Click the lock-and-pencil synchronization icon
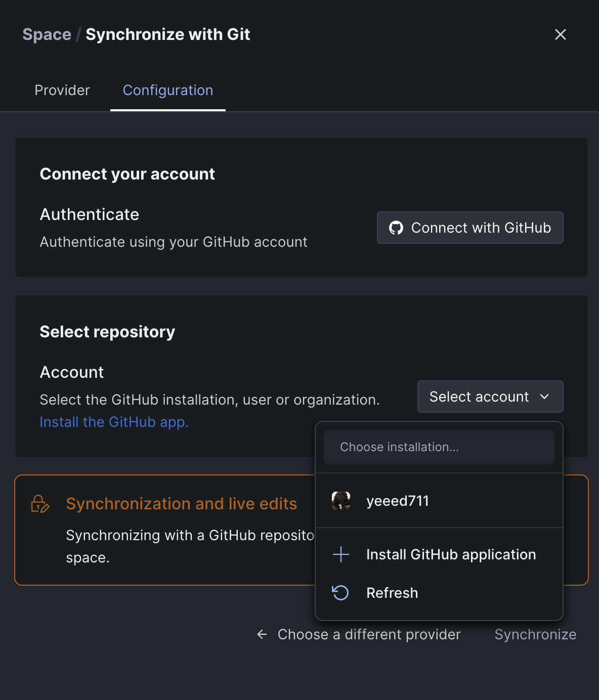 click(40, 504)
